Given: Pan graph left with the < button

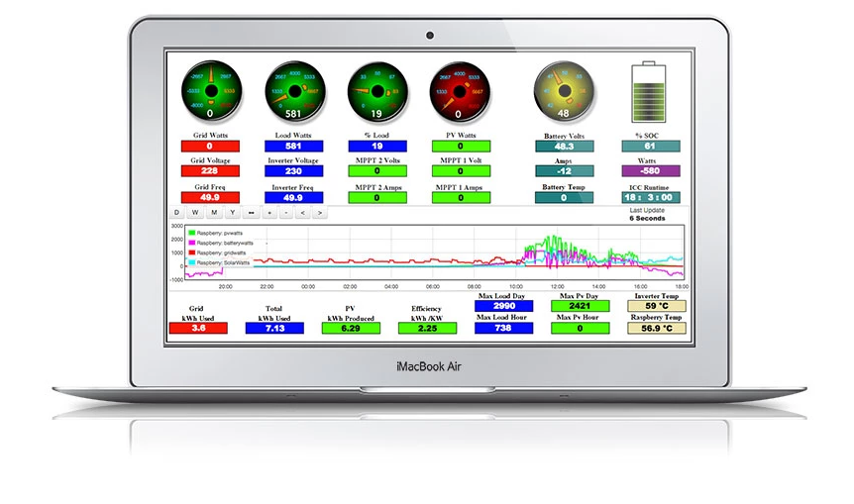Looking at the screenshot, I should click(304, 213).
